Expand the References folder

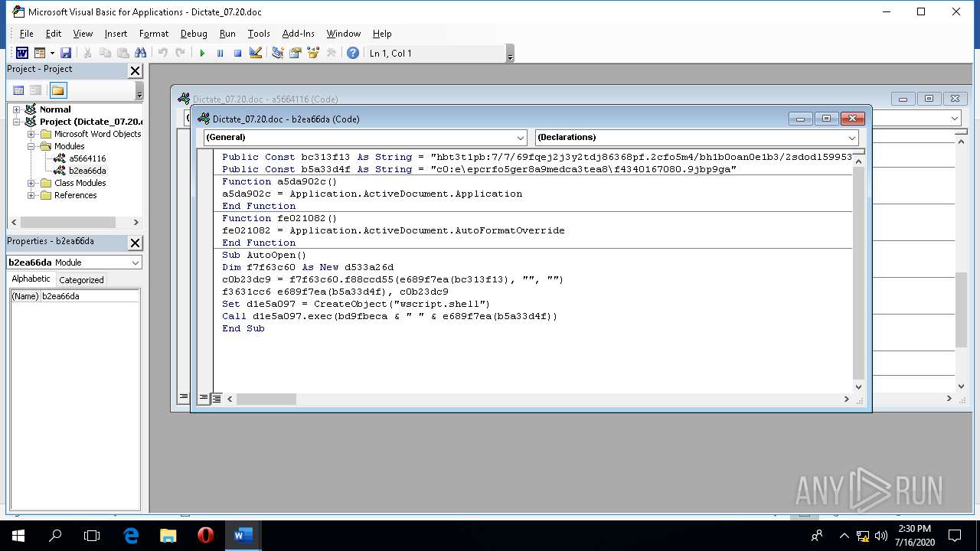[31, 195]
